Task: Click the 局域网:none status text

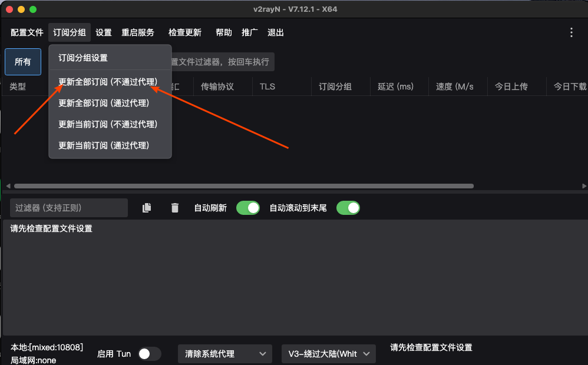Action: pyautogui.click(x=33, y=360)
